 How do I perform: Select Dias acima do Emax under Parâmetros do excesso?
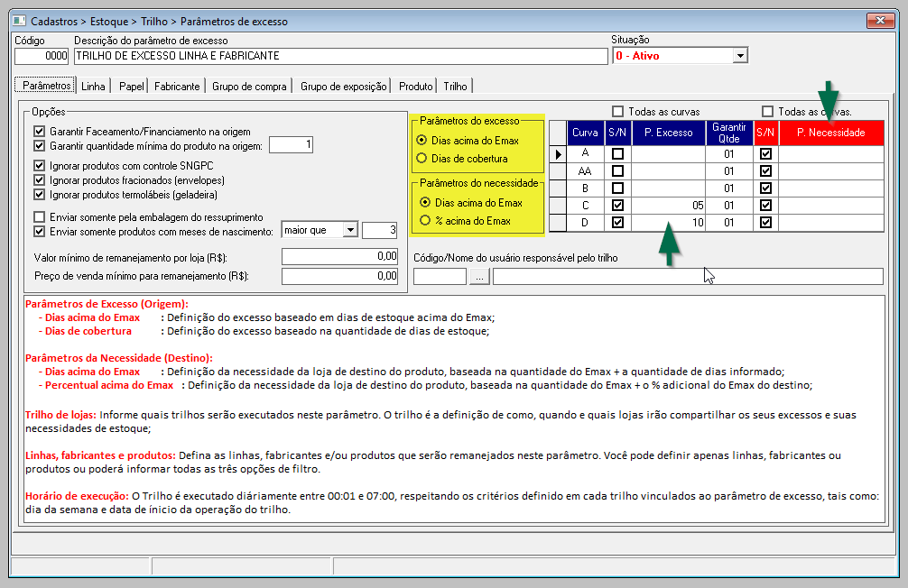[422, 140]
